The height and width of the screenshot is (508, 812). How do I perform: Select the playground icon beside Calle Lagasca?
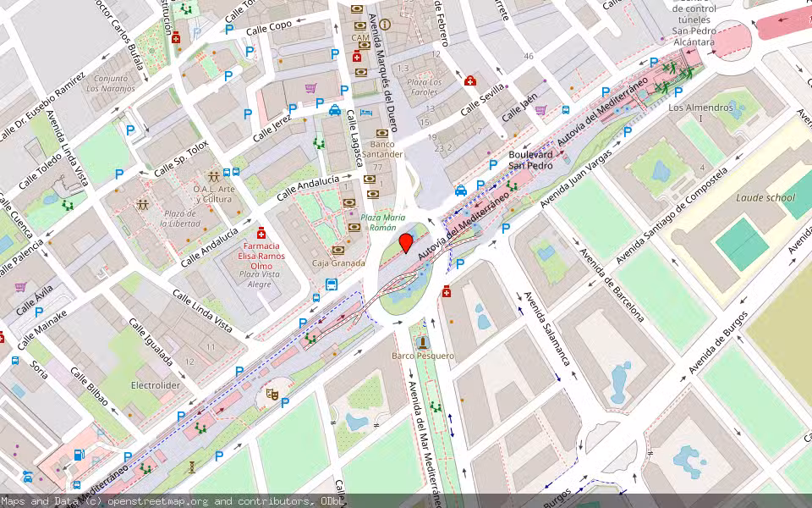pos(319,143)
